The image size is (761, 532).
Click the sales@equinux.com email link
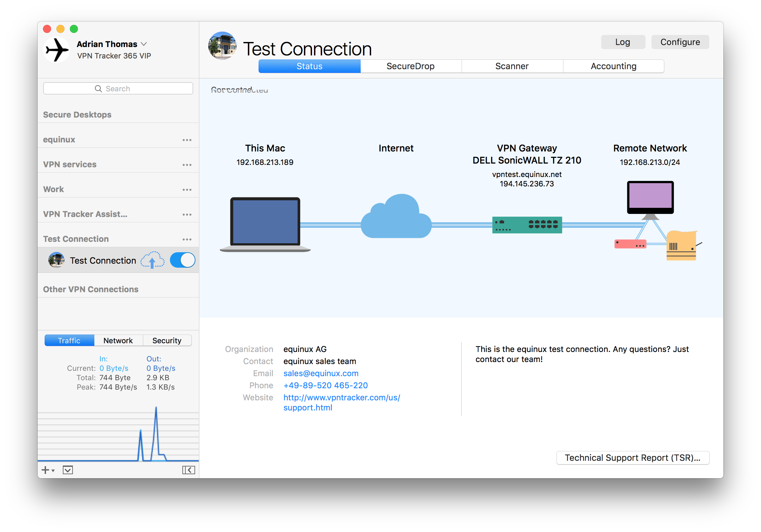321,373
